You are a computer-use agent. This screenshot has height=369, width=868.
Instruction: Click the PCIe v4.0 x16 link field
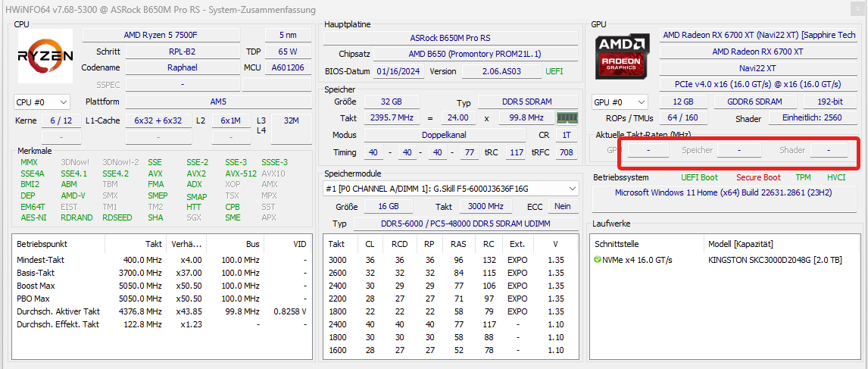(x=758, y=84)
